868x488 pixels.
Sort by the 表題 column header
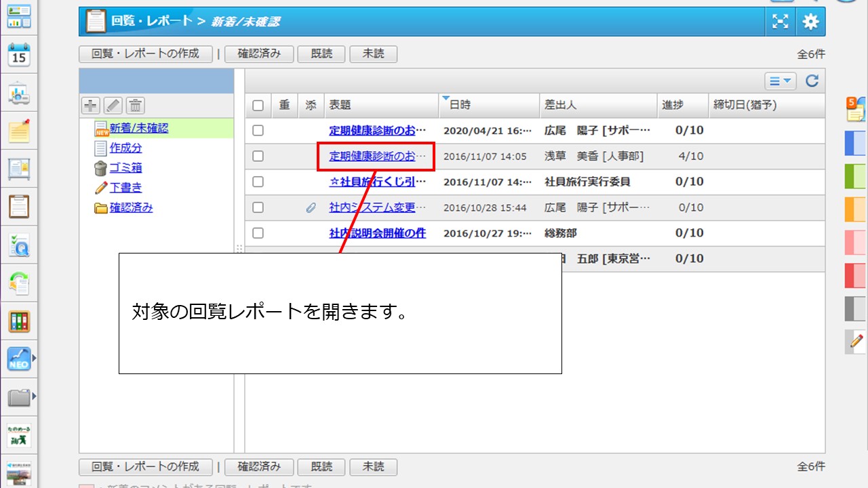pos(381,105)
